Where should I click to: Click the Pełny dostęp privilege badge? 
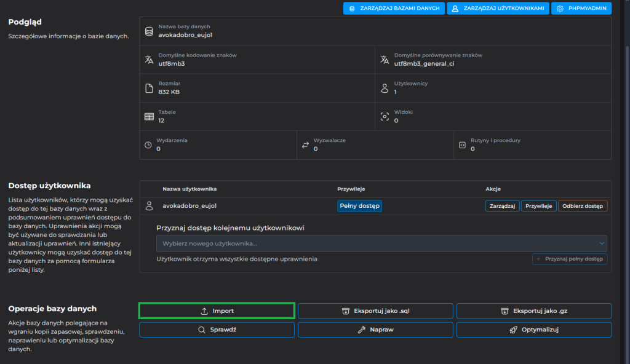tap(359, 206)
